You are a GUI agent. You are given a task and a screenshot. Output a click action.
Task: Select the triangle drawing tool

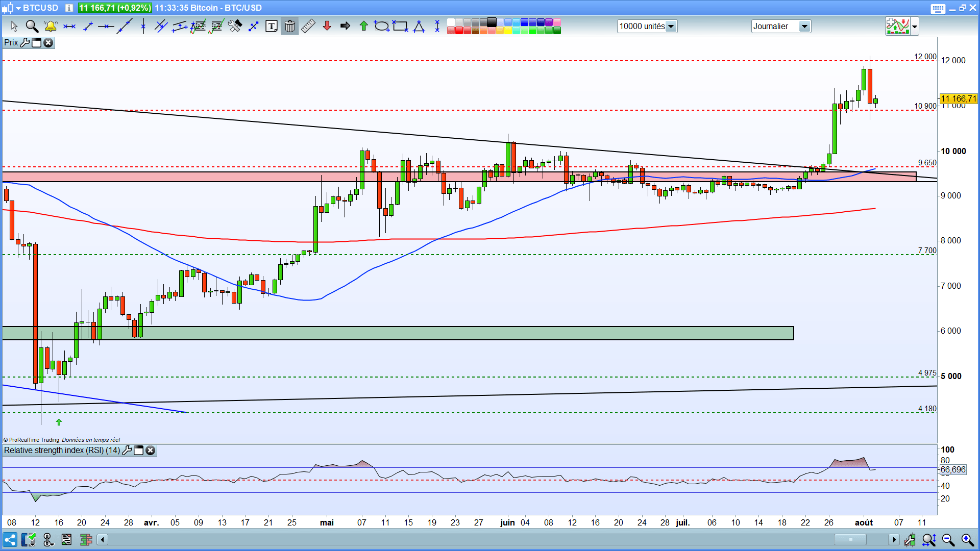click(419, 26)
